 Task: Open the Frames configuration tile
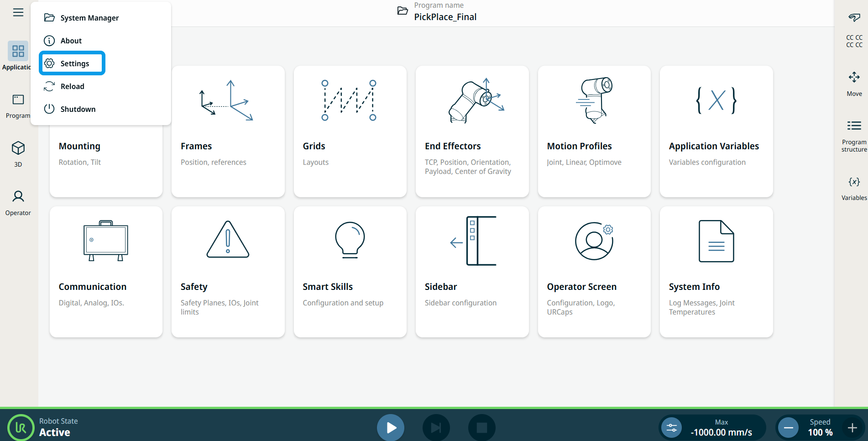(x=228, y=131)
